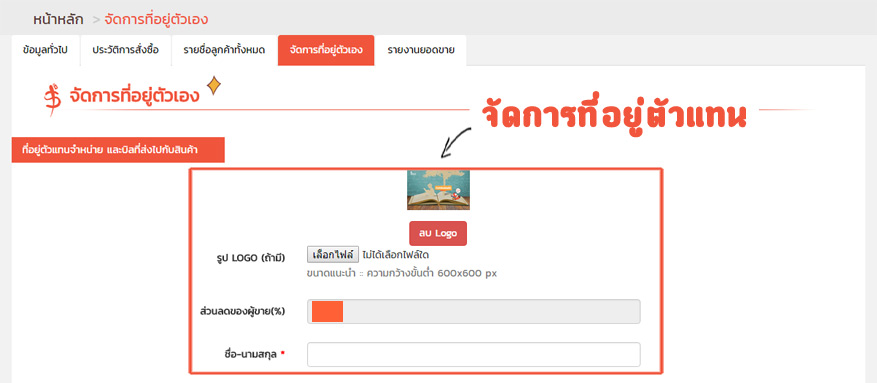Viewport: 877px width, 383px height.
Task: Click the ส่วนลดของผู้ขาย(%) field
Action: pos(474,311)
